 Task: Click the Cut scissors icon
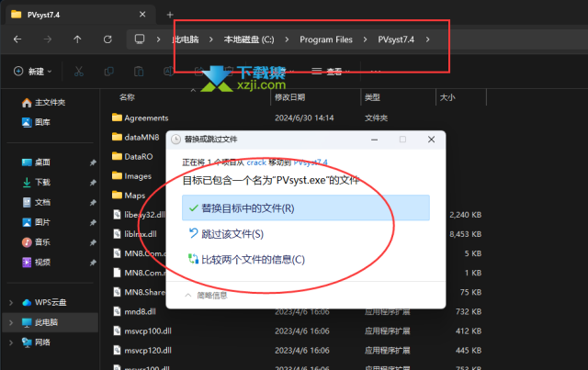[x=79, y=72]
